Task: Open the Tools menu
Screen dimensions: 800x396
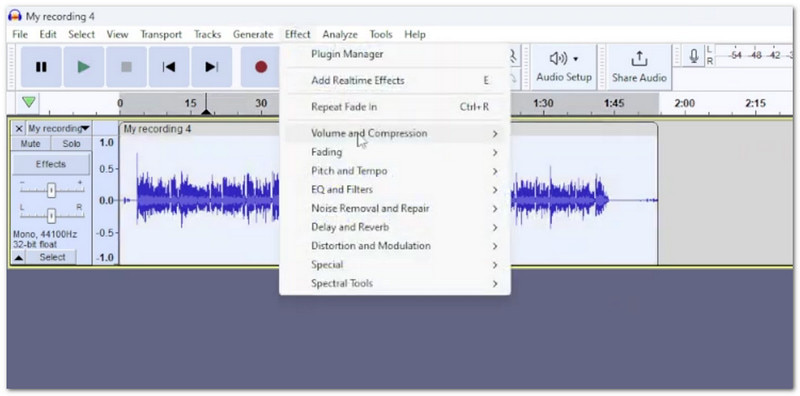Action: [381, 35]
